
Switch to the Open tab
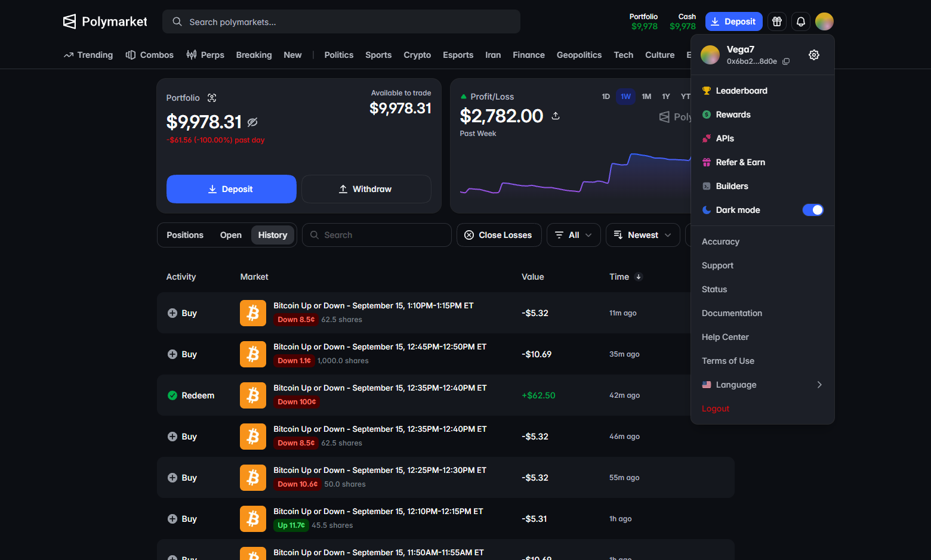(x=231, y=235)
